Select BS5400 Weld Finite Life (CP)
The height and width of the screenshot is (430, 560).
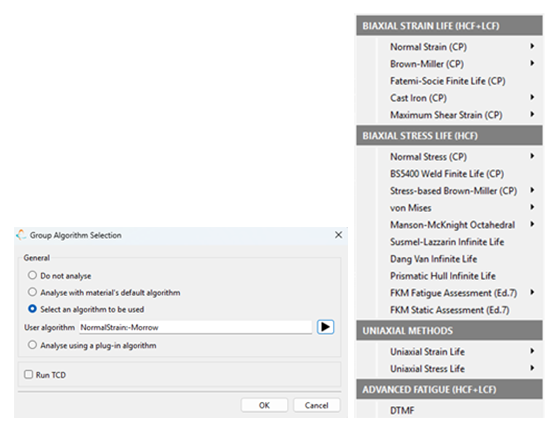coord(447,174)
